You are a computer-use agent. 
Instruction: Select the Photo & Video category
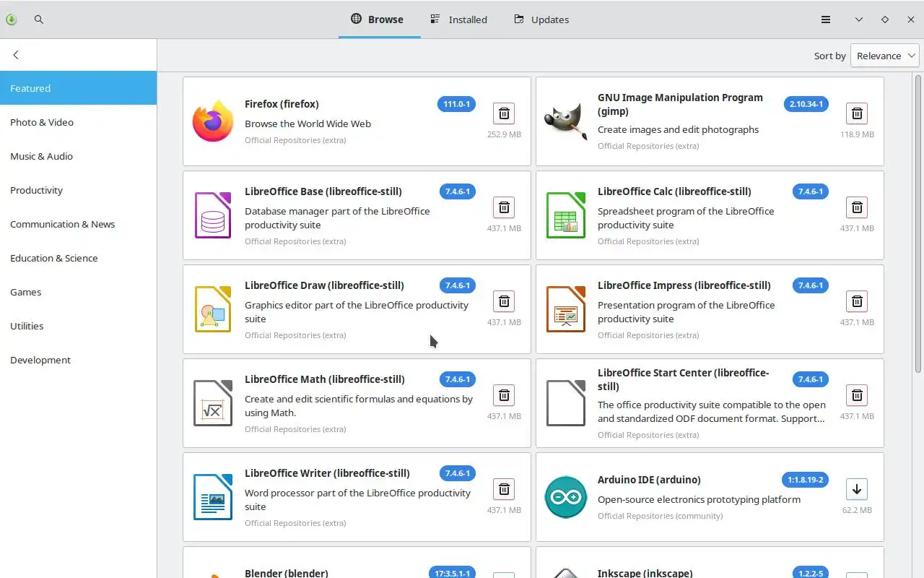78,122
